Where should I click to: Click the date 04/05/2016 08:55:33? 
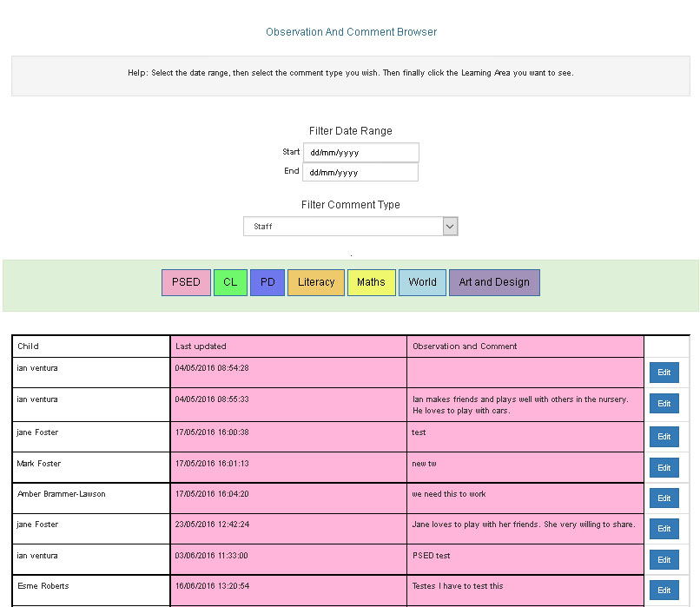coord(212,399)
